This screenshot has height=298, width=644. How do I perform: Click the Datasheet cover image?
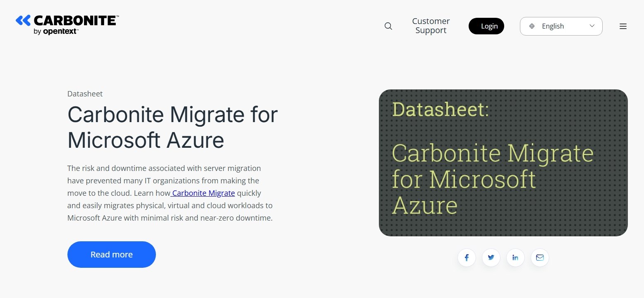point(503,163)
